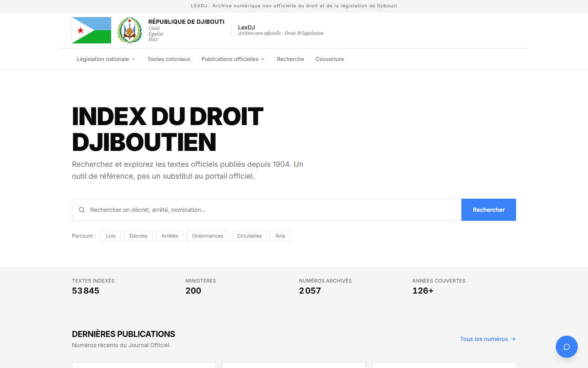Expand the Publications officielles dropdown
This screenshot has height=368, width=588.
233,59
